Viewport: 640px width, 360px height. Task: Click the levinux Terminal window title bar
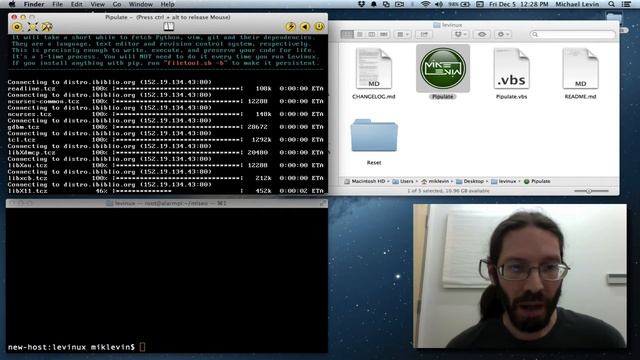(x=167, y=203)
